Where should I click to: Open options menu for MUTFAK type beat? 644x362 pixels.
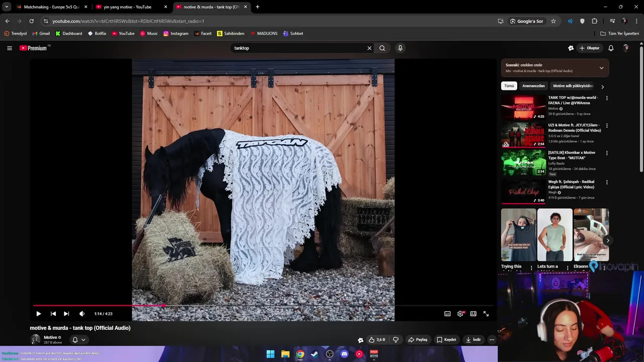607,153
